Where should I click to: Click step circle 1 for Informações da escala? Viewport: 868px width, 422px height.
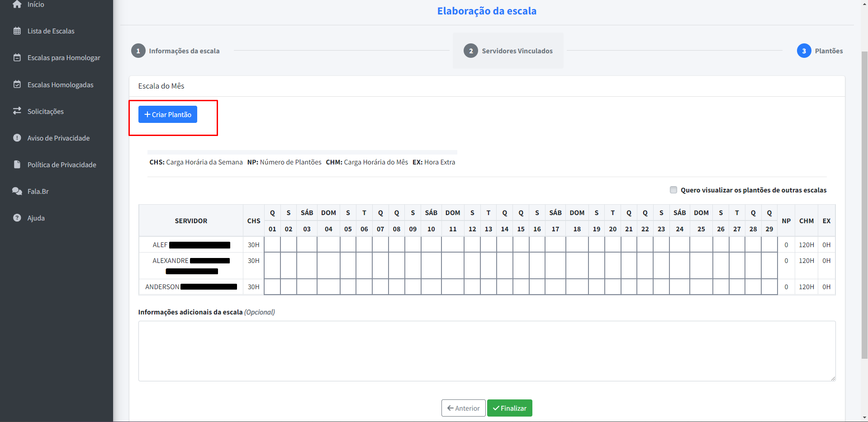coord(138,51)
